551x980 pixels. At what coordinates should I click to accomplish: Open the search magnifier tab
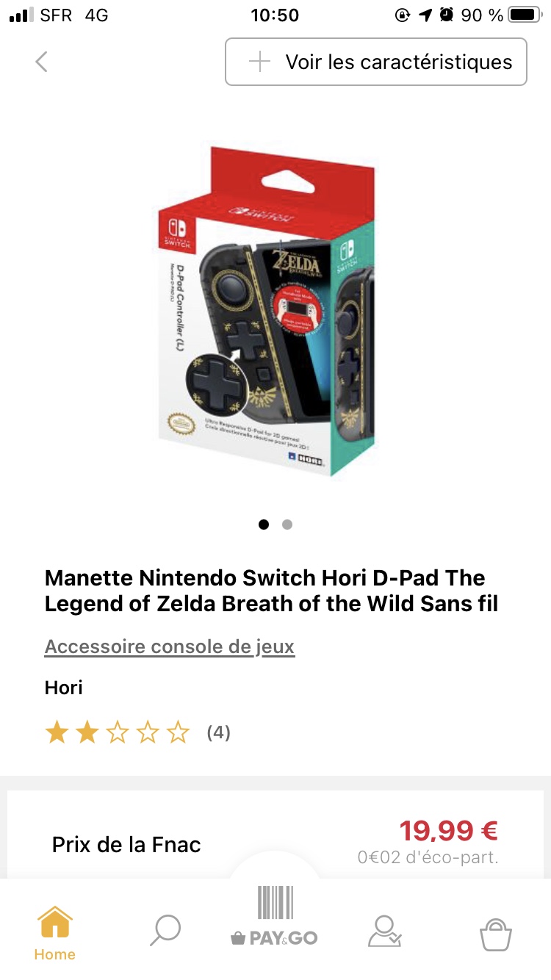pos(165,931)
